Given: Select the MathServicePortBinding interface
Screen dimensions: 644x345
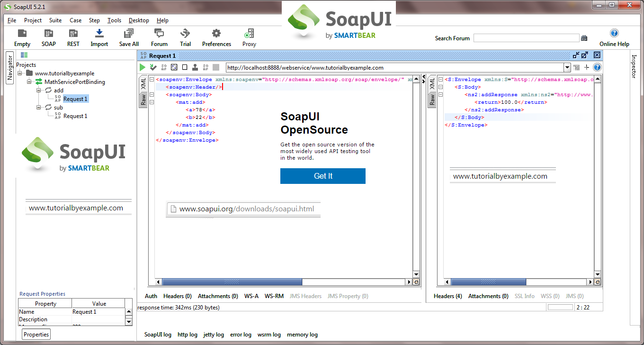Looking at the screenshot, I should [75, 82].
